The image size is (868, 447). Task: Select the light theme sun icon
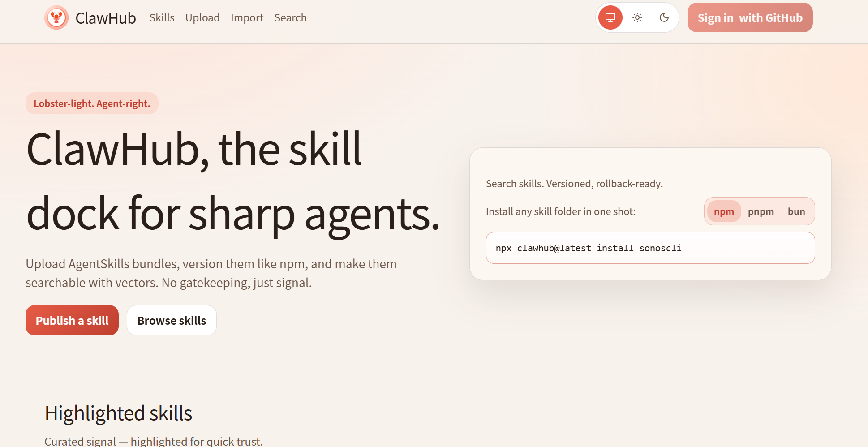pyautogui.click(x=637, y=18)
